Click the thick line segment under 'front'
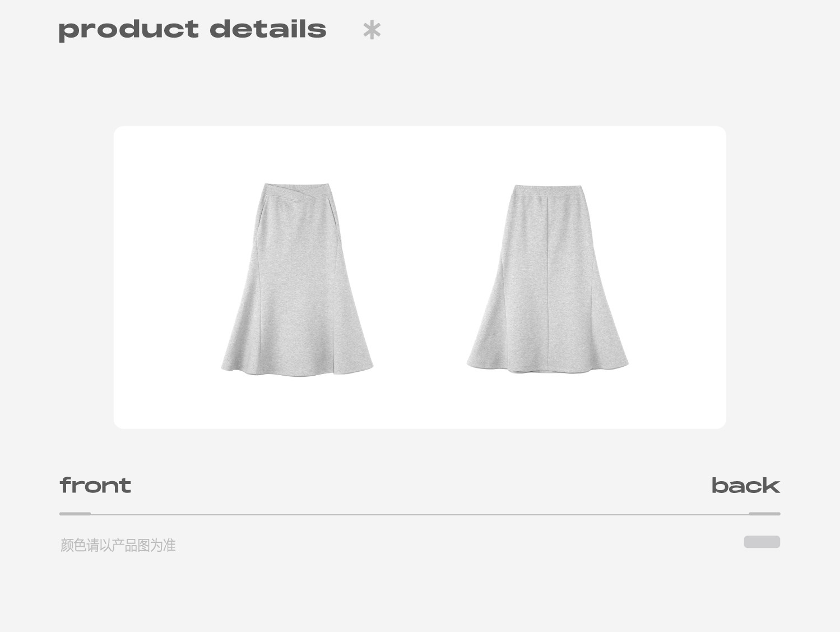The height and width of the screenshot is (632, 840). click(x=75, y=513)
